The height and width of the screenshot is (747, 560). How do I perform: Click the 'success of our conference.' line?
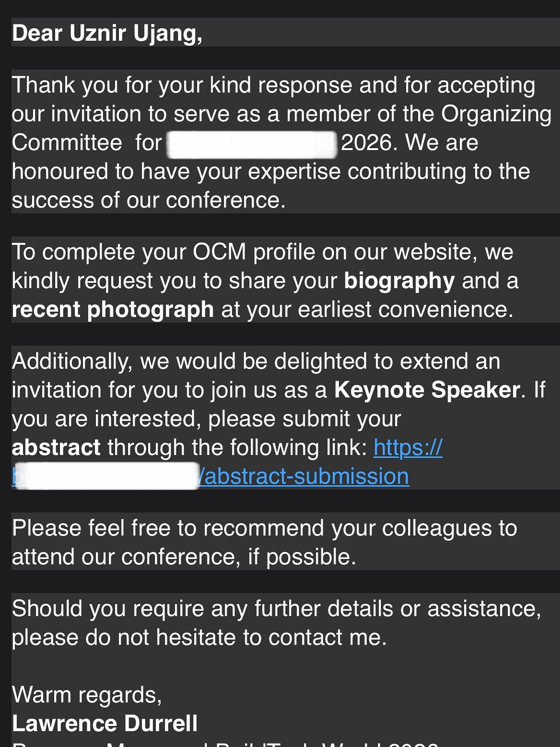click(x=149, y=200)
